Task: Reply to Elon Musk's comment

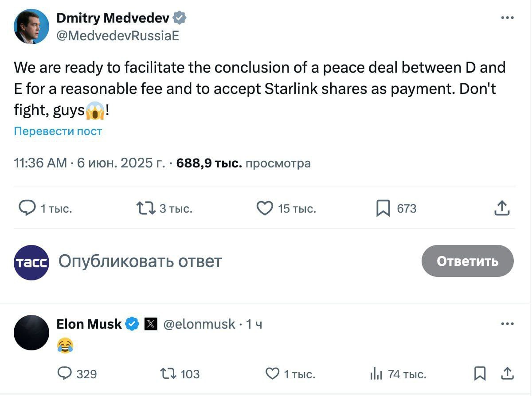Action: click(65, 374)
